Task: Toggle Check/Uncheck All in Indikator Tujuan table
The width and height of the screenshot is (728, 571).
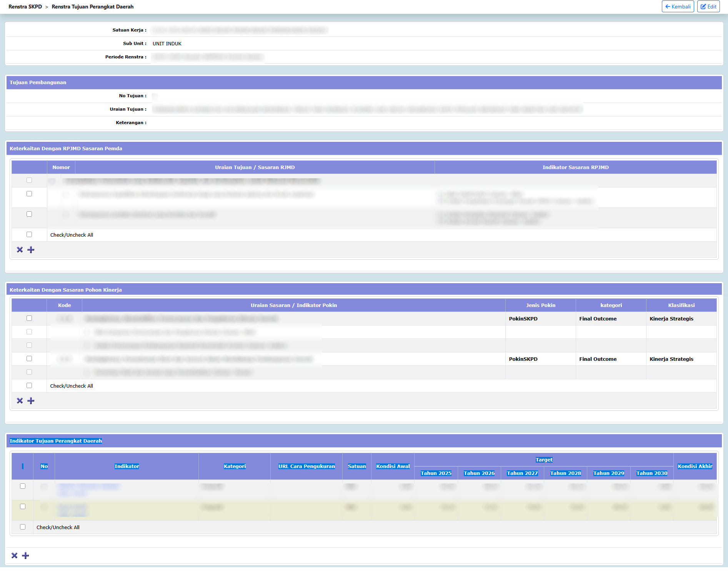Action: 23,527
